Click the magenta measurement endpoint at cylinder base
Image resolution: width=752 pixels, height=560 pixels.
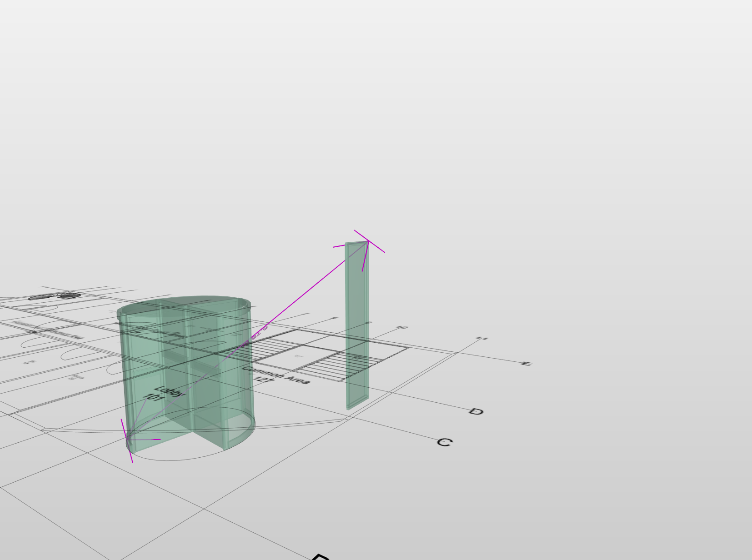point(128,440)
